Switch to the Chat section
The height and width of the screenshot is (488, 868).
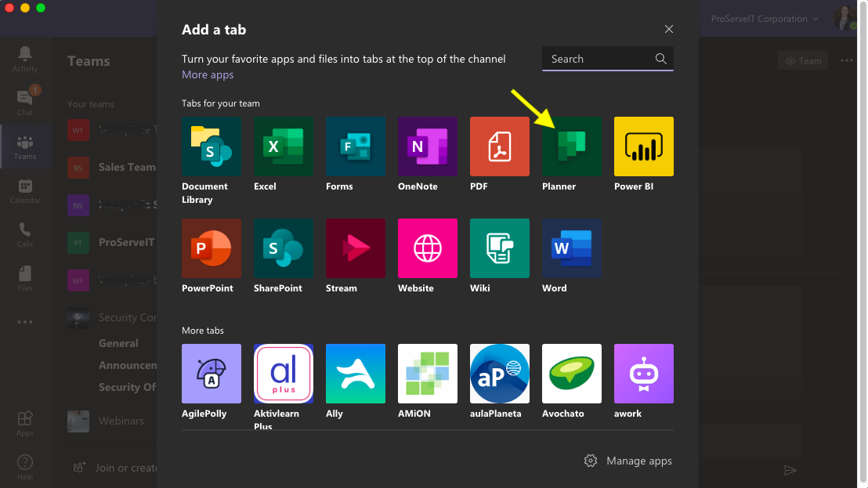[24, 102]
